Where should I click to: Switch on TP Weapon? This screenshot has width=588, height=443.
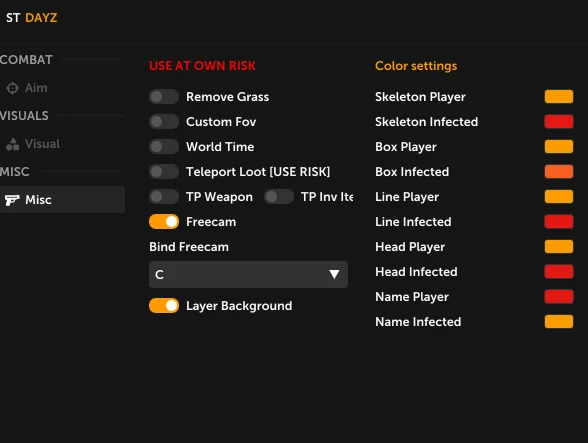tap(164, 197)
